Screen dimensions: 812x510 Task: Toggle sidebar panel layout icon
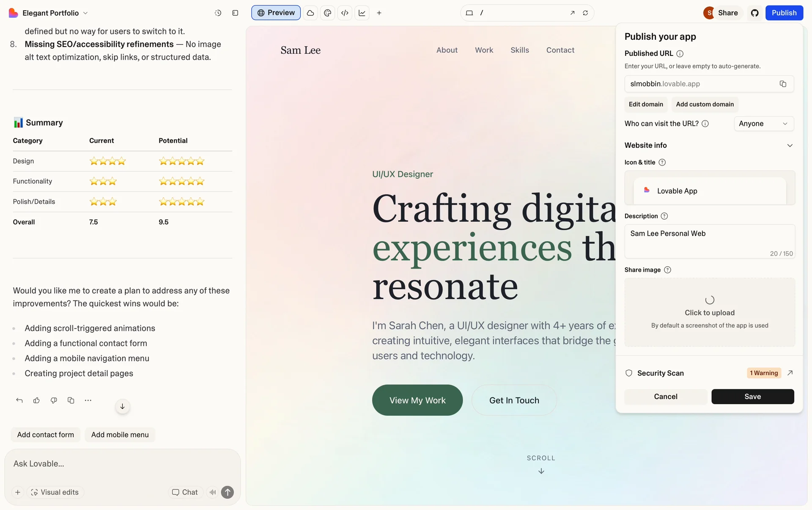(x=235, y=13)
